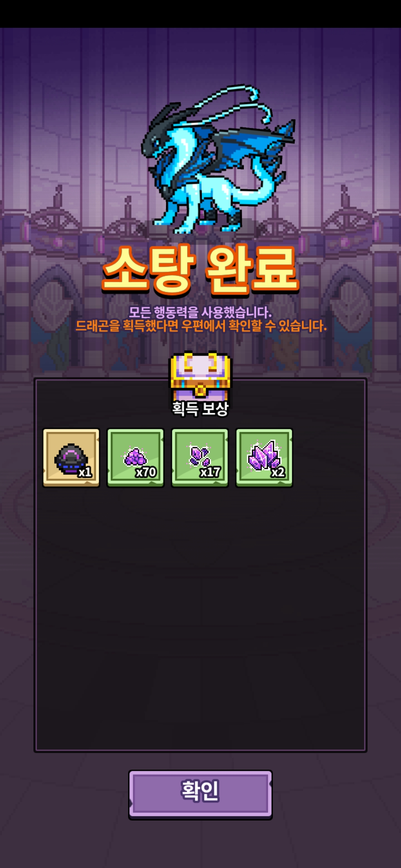Tap the golden treasure chest icon
The width and height of the screenshot is (401, 868).
(x=200, y=376)
